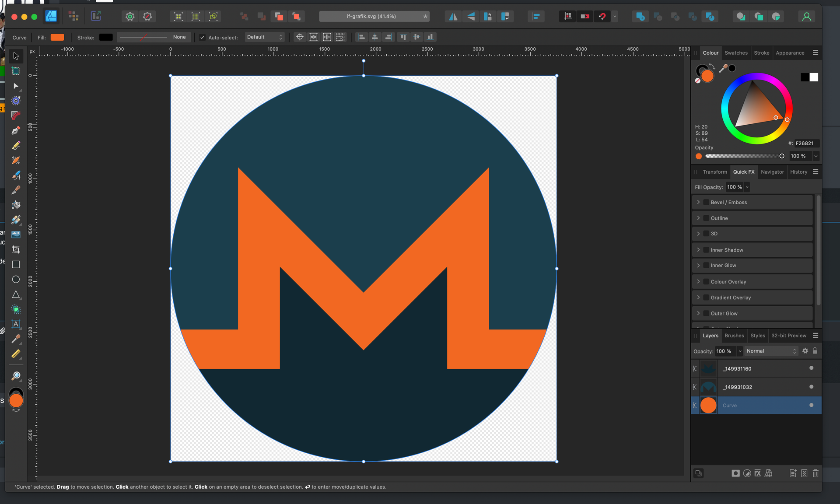
Task: Select the Colour Picker tool
Action: point(16,339)
